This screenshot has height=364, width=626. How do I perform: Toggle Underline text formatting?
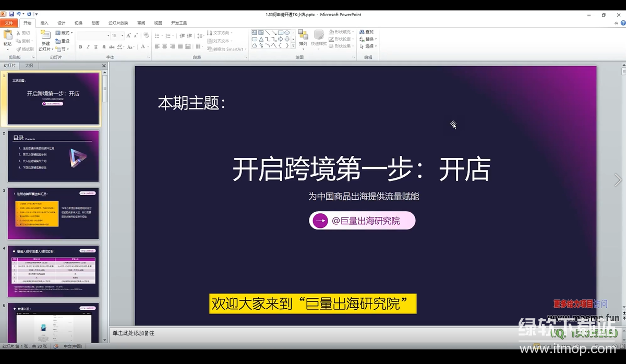(x=96, y=47)
